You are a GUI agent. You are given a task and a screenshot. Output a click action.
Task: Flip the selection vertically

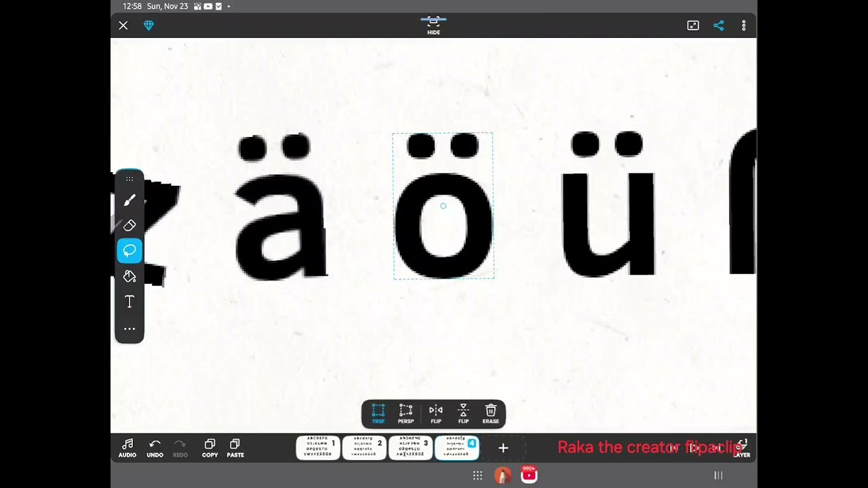[463, 414]
